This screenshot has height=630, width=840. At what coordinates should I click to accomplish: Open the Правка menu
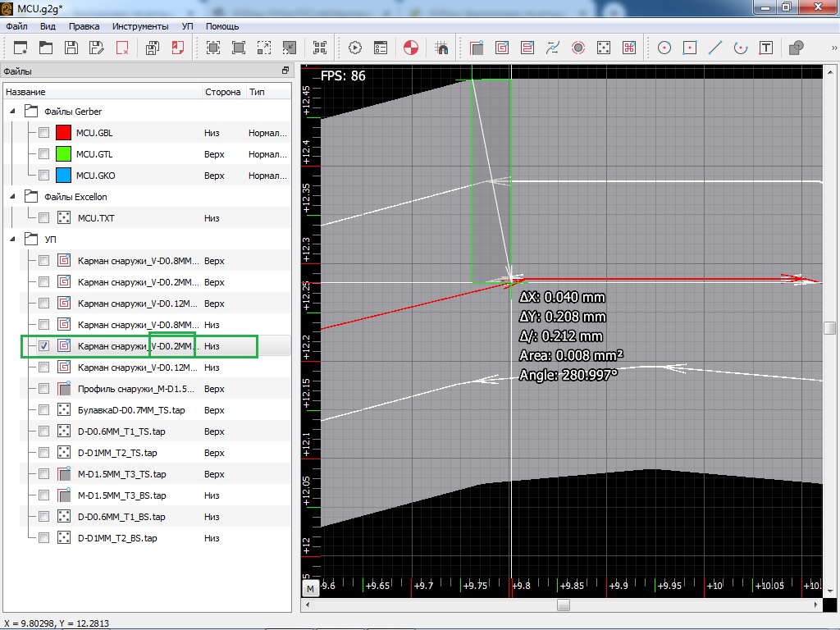[84, 26]
